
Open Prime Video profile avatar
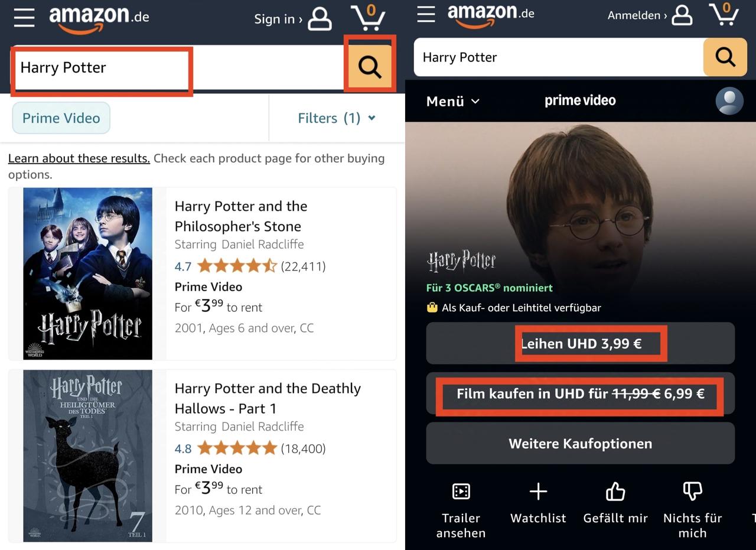[x=729, y=101]
